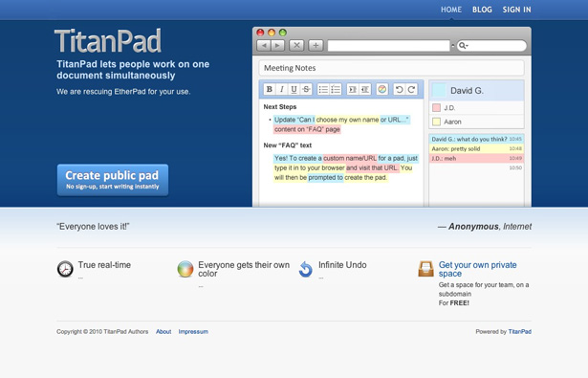Click the undo arrow icon
The width and height of the screenshot is (588, 378).
(x=399, y=89)
